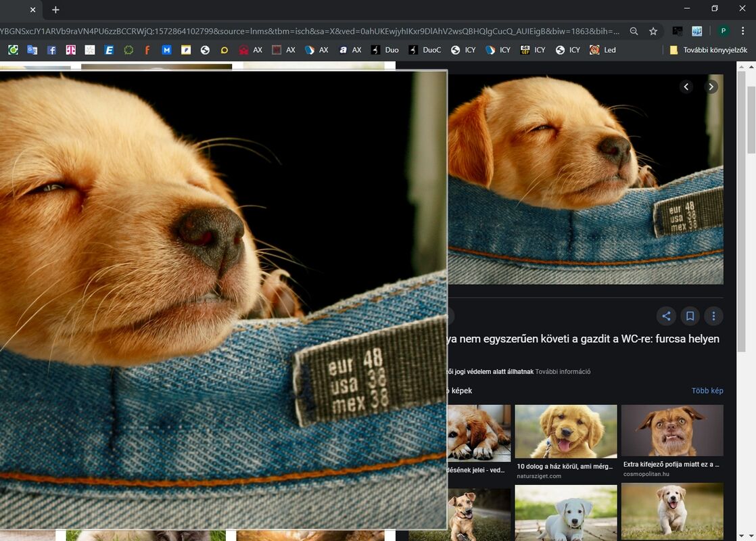Open the Duo bookmark

(x=385, y=49)
